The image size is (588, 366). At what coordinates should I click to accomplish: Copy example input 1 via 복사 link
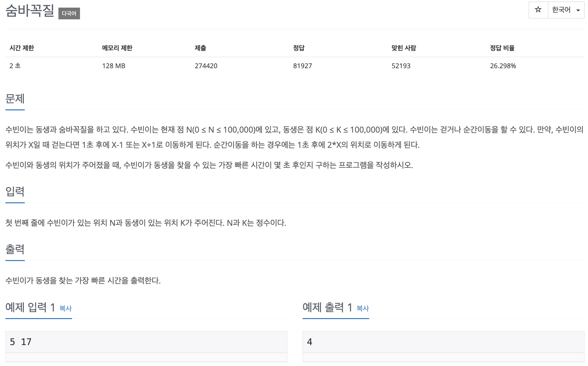[x=66, y=308]
